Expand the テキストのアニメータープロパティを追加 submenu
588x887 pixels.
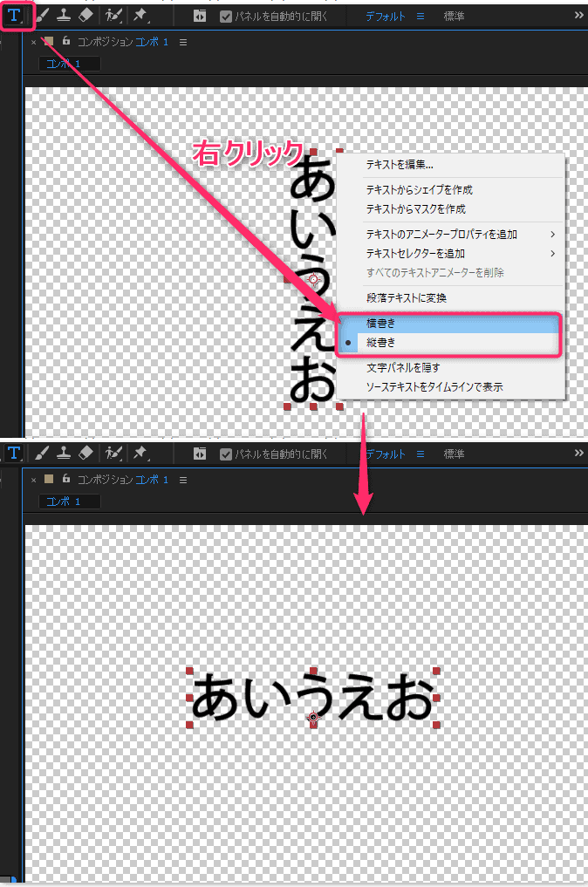pyautogui.click(x=552, y=234)
